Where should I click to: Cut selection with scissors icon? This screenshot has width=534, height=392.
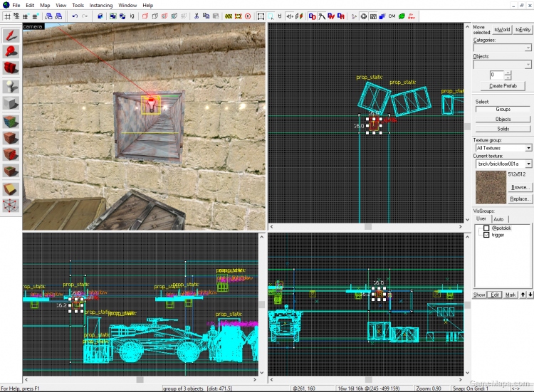pos(197,16)
